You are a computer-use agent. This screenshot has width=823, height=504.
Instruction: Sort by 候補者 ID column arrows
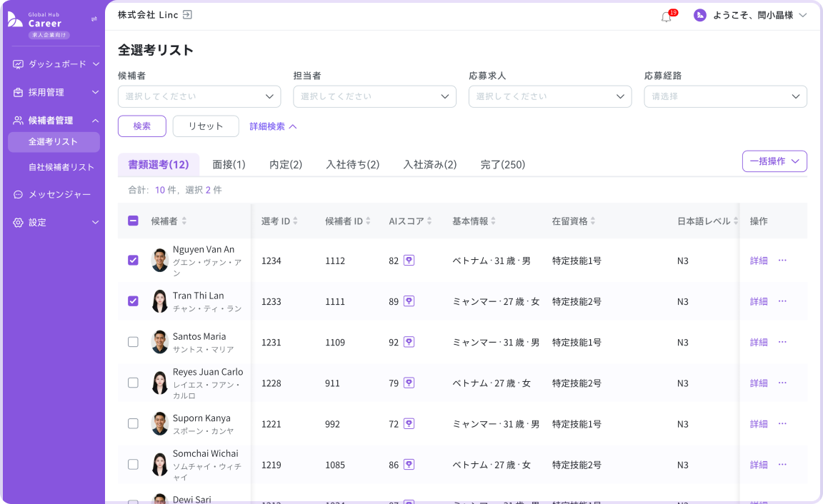pos(368,221)
